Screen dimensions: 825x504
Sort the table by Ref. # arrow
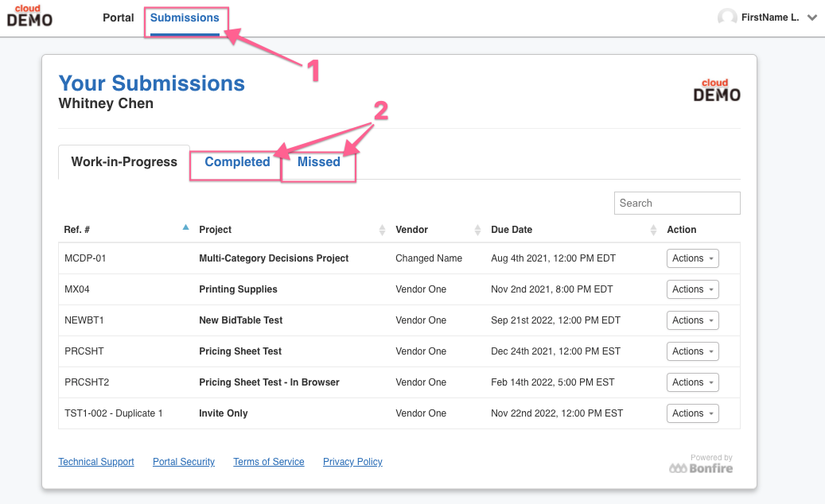185,227
